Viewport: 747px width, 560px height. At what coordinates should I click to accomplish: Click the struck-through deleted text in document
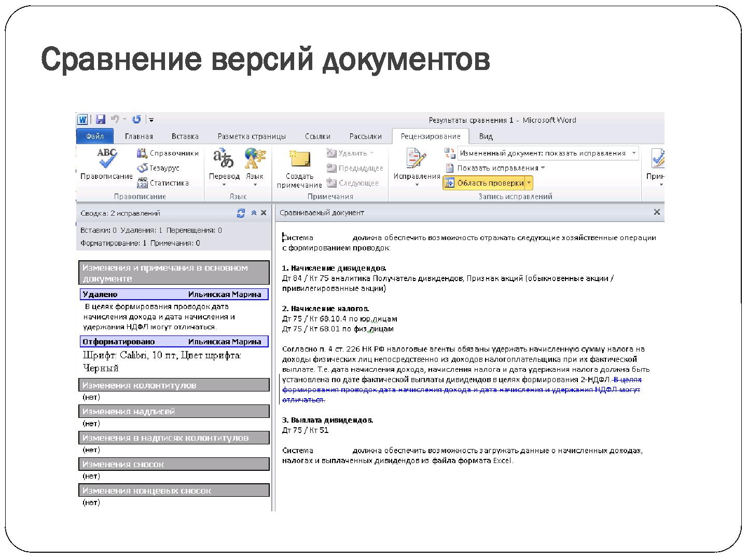pyautogui.click(x=461, y=389)
